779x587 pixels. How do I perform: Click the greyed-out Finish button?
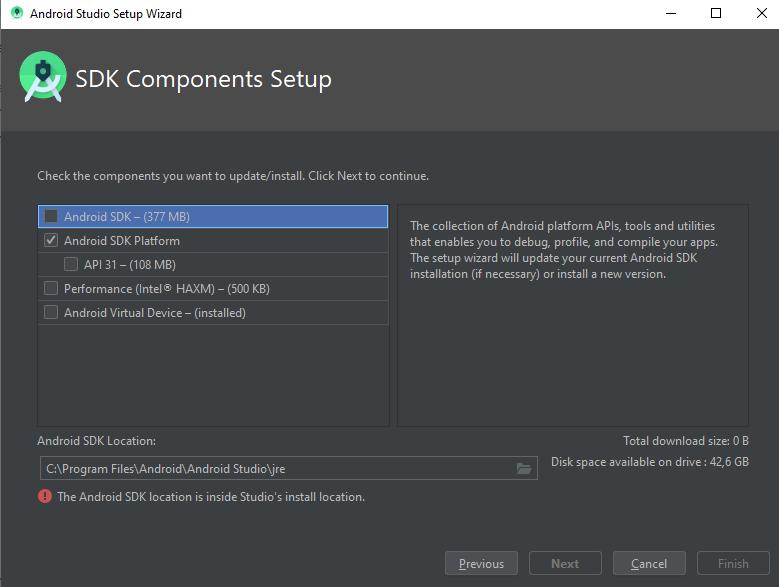pyautogui.click(x=733, y=563)
